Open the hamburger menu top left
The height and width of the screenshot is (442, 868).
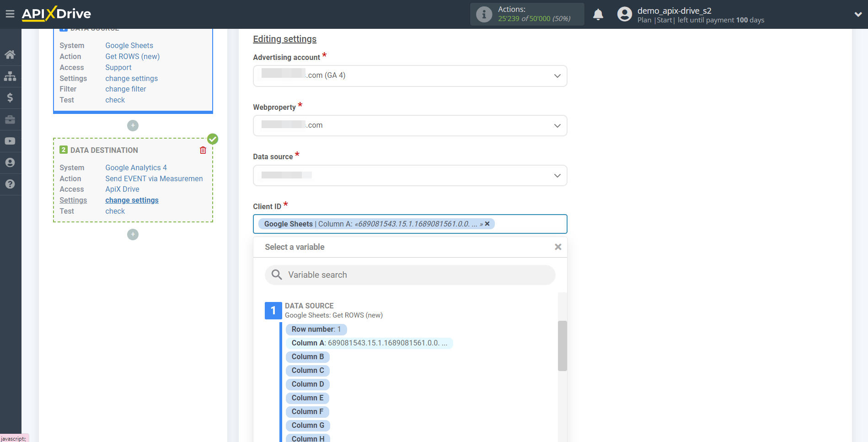click(10, 14)
